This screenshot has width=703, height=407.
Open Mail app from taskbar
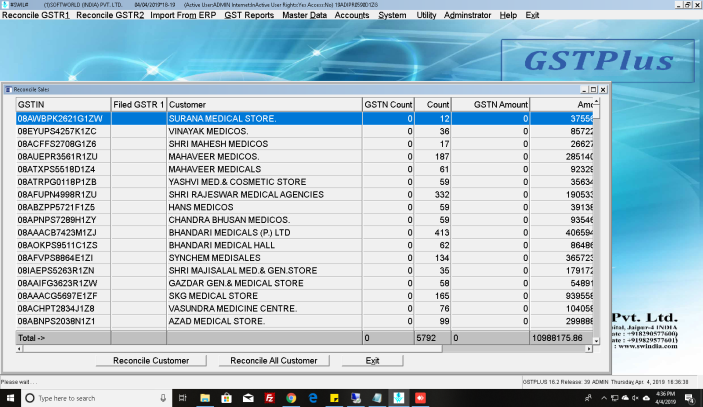tap(248, 398)
